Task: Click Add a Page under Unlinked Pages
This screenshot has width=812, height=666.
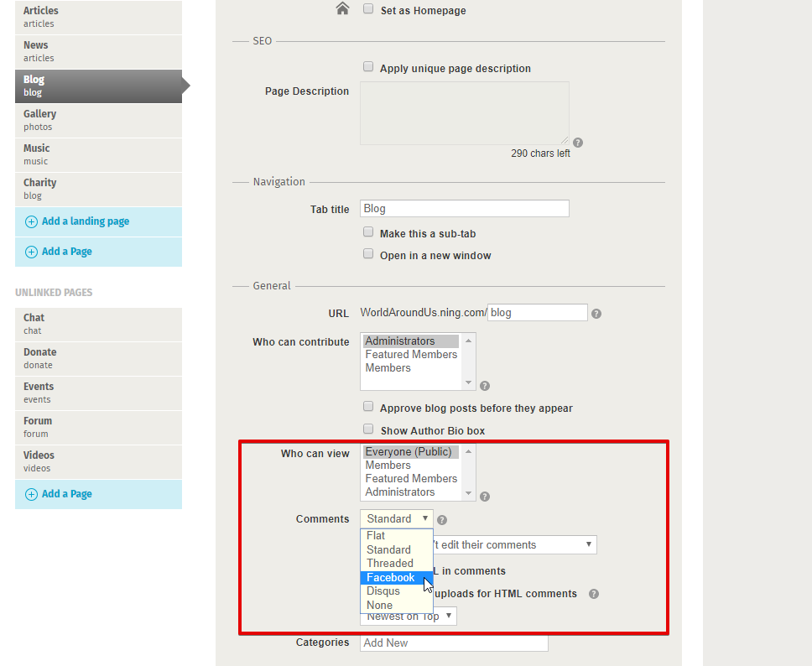Action: tap(67, 494)
